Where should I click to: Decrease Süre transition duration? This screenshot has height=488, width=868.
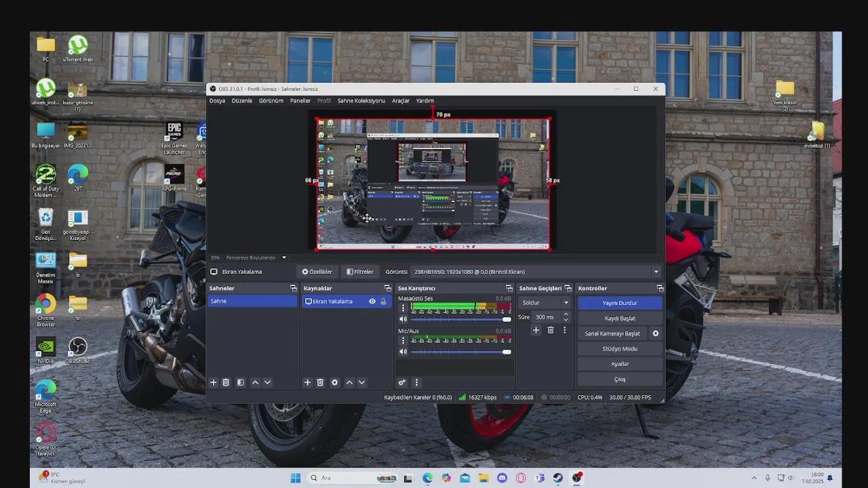(566, 320)
